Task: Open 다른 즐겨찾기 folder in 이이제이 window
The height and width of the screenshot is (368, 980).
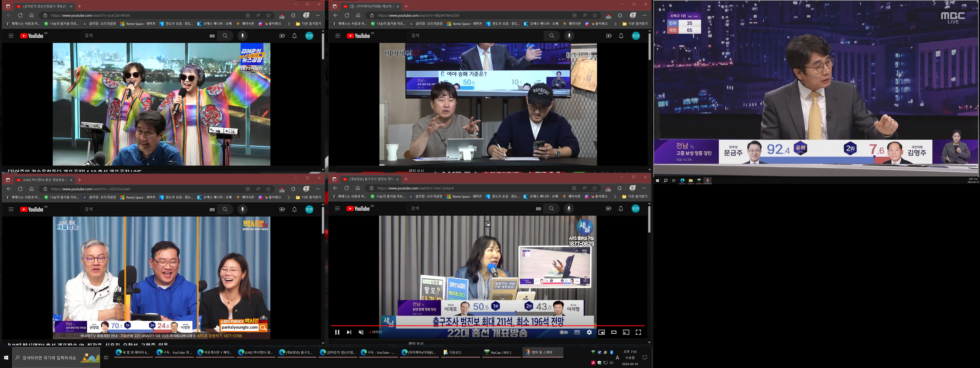Action: pos(635,24)
